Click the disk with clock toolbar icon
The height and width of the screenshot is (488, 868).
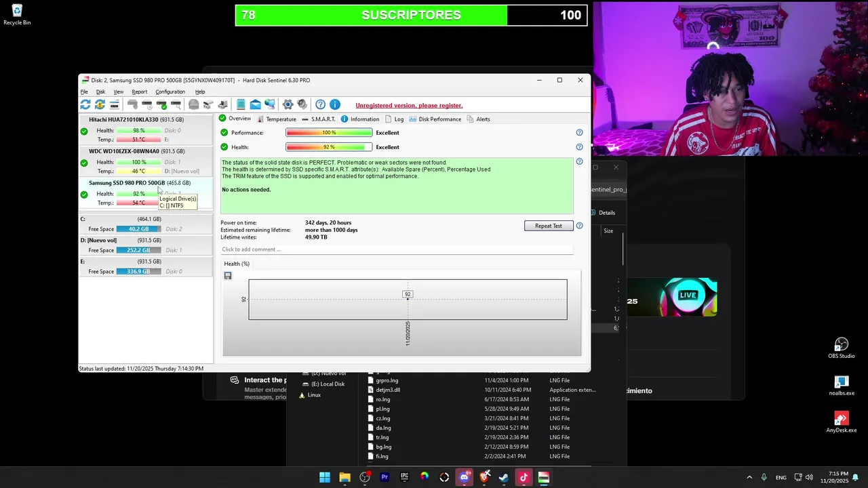(147, 104)
